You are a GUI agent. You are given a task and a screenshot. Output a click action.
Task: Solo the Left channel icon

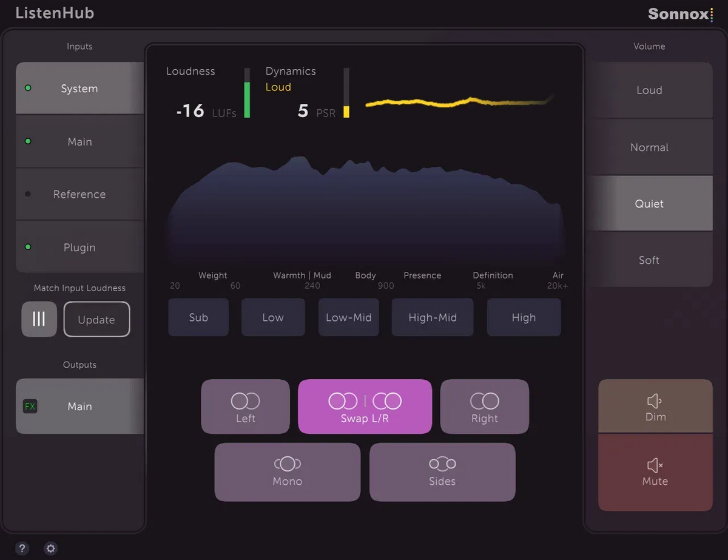(x=245, y=400)
